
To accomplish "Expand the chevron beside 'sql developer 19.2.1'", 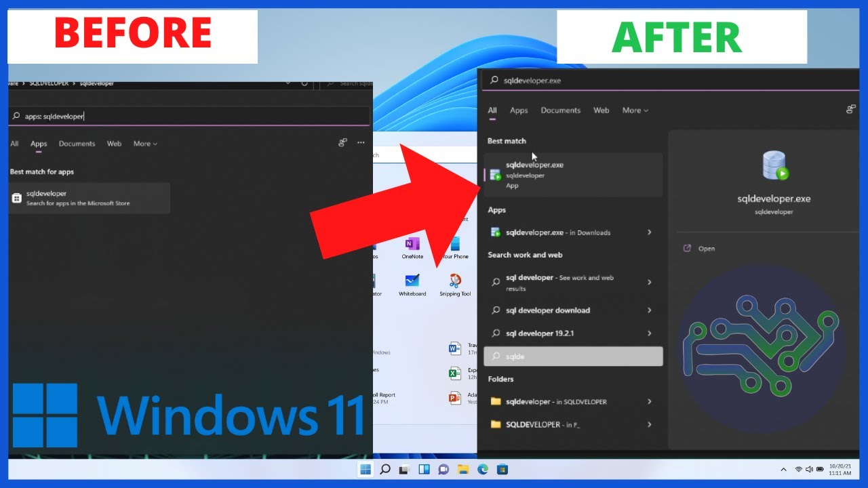I will (x=650, y=333).
